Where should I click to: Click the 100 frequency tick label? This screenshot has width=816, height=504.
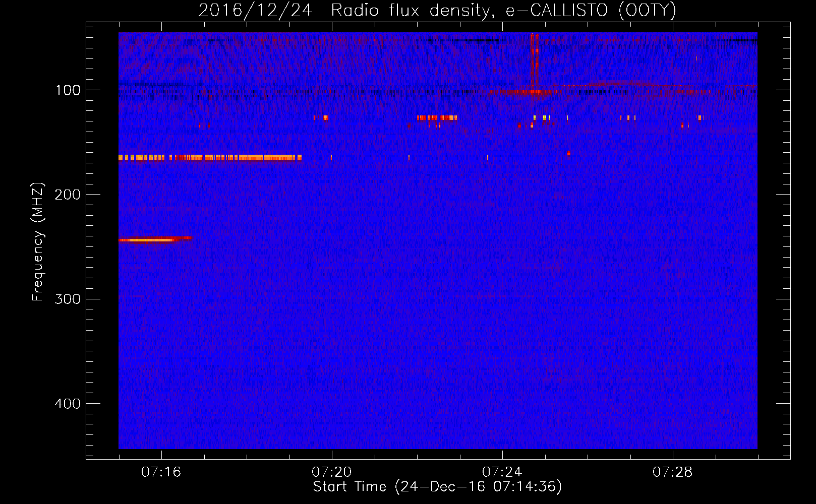coord(68,90)
